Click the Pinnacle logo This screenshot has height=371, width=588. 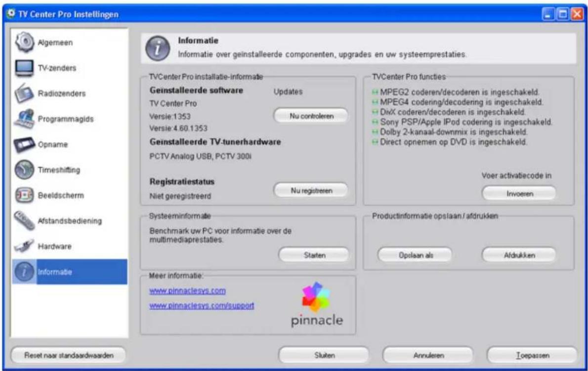[317, 304]
